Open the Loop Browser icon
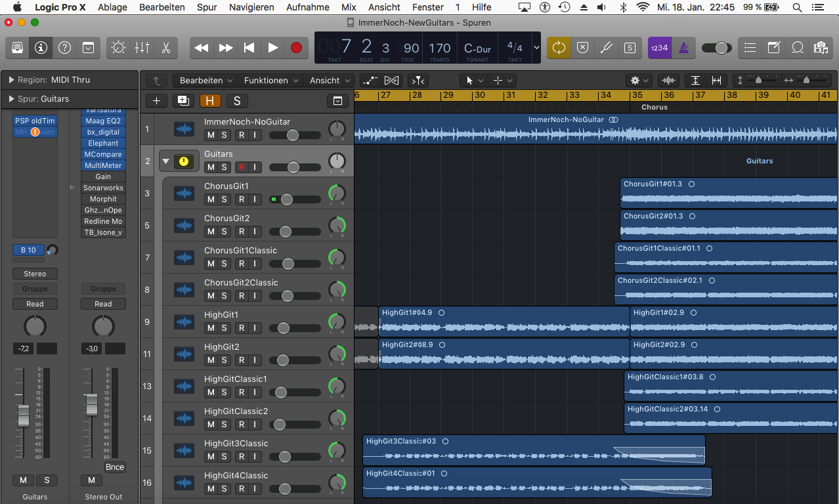 (x=798, y=48)
